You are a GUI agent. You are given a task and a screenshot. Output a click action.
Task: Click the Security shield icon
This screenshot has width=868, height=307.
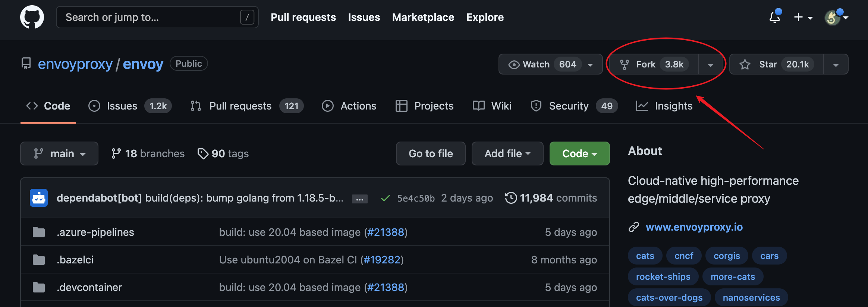pyautogui.click(x=536, y=106)
